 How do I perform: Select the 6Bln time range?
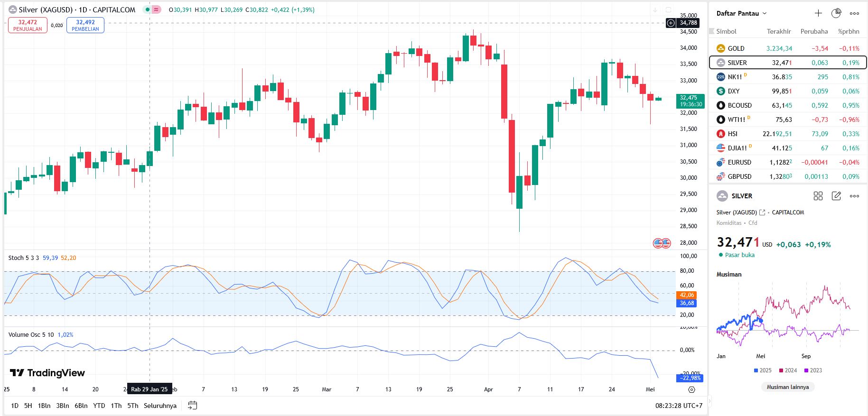[81, 406]
